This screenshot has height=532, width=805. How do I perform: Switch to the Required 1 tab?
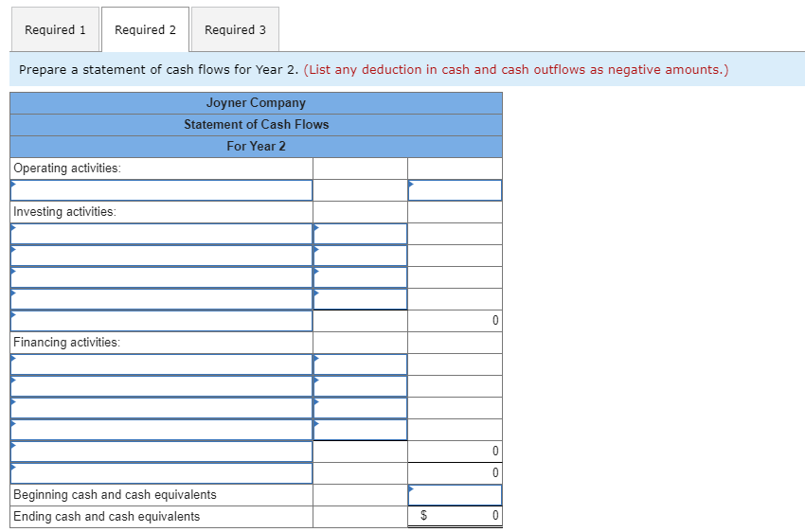click(x=55, y=29)
